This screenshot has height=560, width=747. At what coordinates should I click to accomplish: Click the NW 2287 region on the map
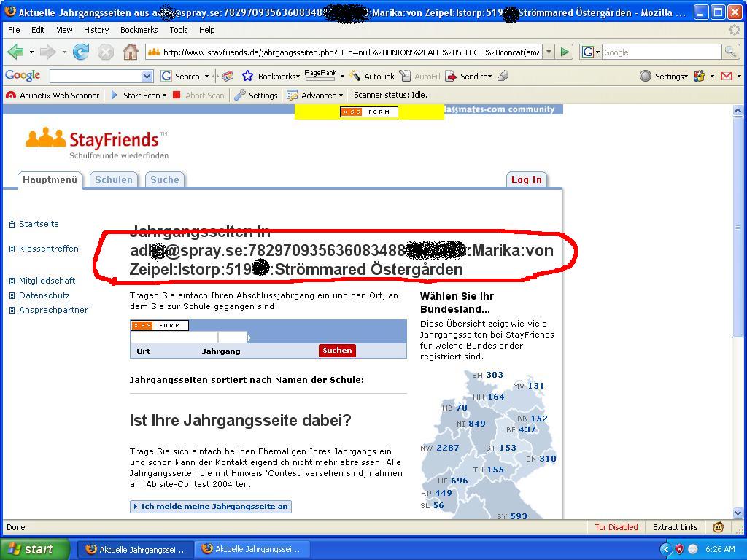coord(440,448)
